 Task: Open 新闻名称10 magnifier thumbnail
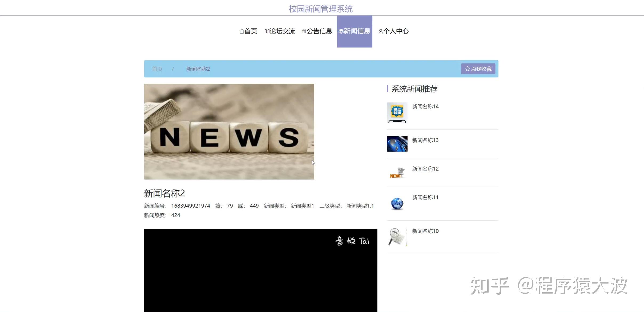coord(397,237)
